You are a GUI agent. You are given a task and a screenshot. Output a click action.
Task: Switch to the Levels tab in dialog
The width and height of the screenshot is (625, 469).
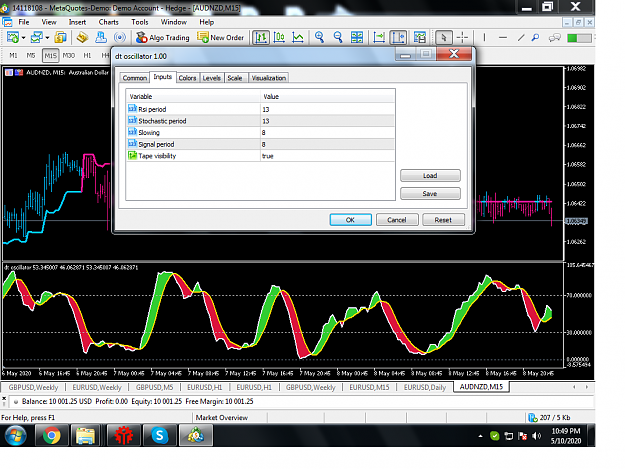212,78
